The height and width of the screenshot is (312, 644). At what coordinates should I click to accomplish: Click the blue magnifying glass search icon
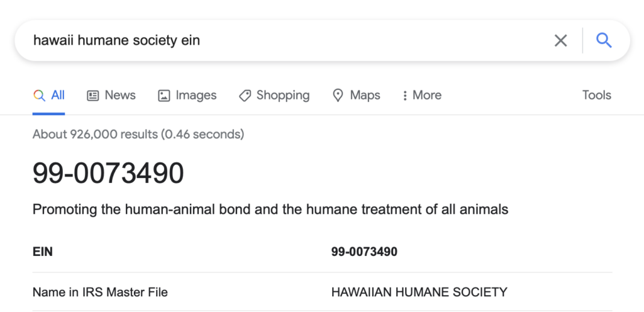tap(604, 41)
